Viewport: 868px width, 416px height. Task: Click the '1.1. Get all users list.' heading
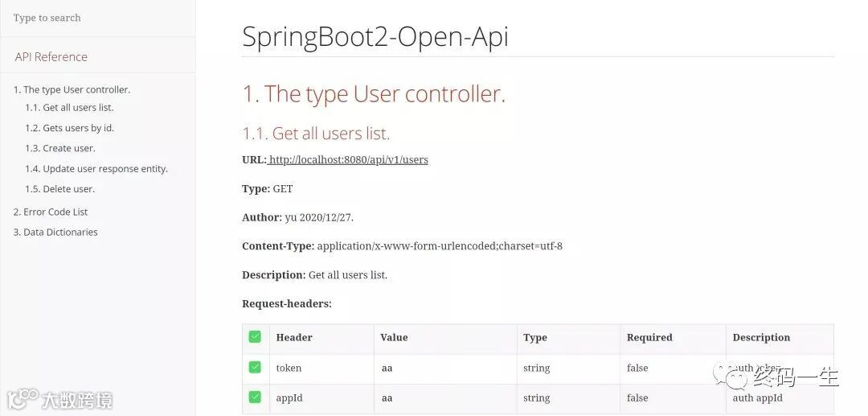[316, 134]
